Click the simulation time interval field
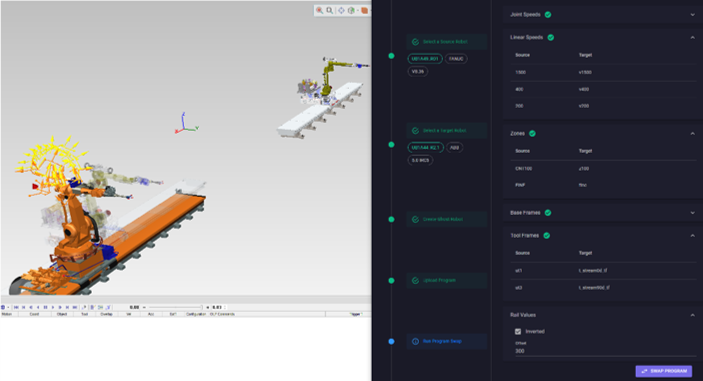Viewport: 703px width, 381px height. point(218,307)
